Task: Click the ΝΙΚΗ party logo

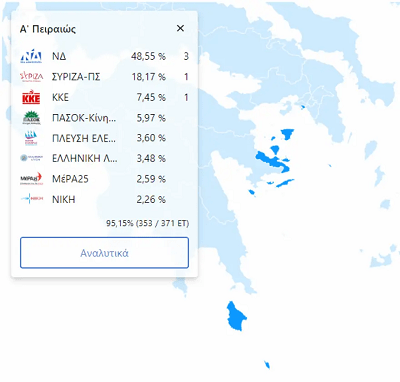Action: pos(32,199)
